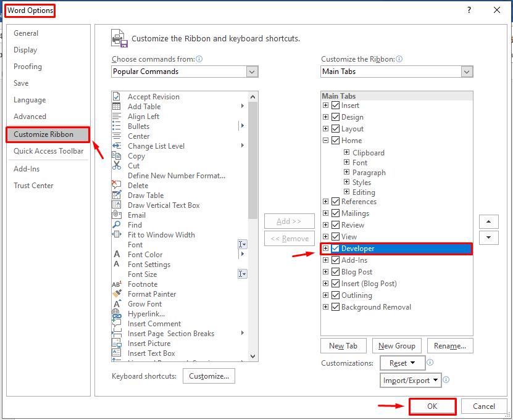This screenshot has height=420, width=513.
Task: Click the Format Painter brush icon
Action: coord(117,294)
